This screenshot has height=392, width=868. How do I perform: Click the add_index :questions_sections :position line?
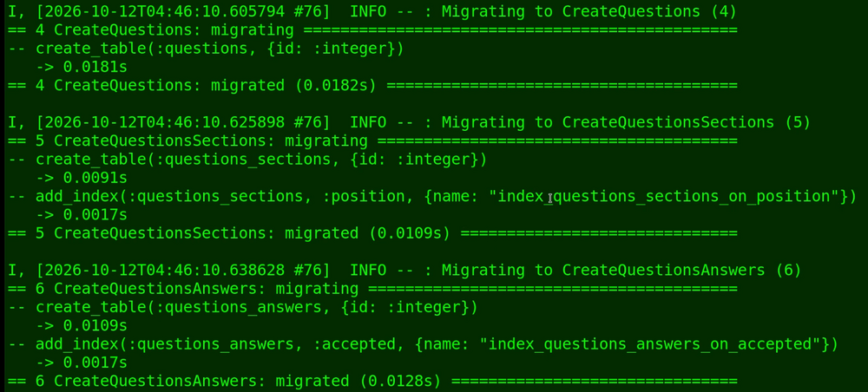[432, 196]
